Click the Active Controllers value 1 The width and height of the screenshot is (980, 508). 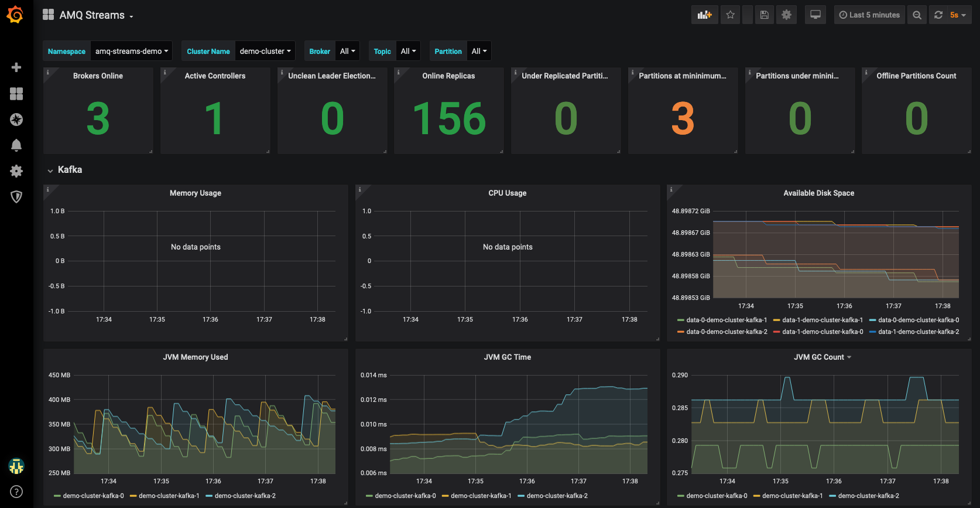click(214, 119)
